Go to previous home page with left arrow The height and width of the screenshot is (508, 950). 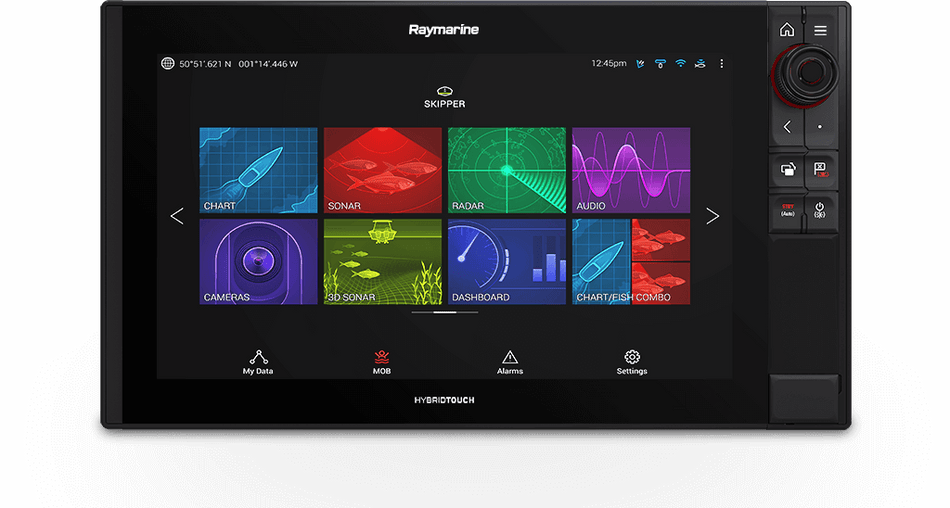177,216
